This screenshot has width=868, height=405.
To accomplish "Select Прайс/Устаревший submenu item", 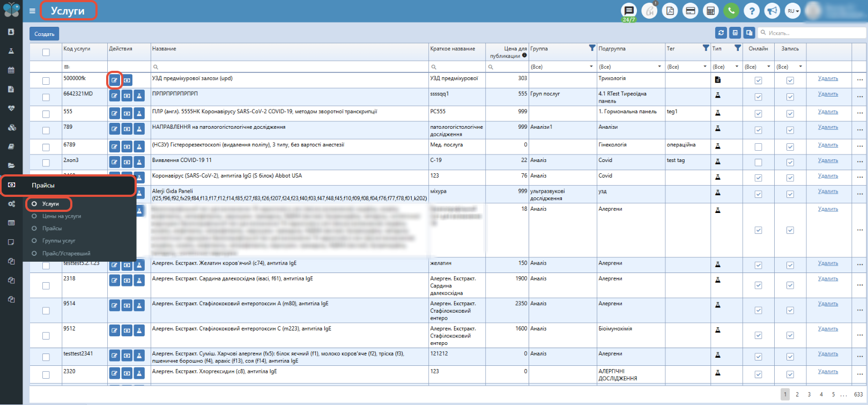I will [66, 253].
